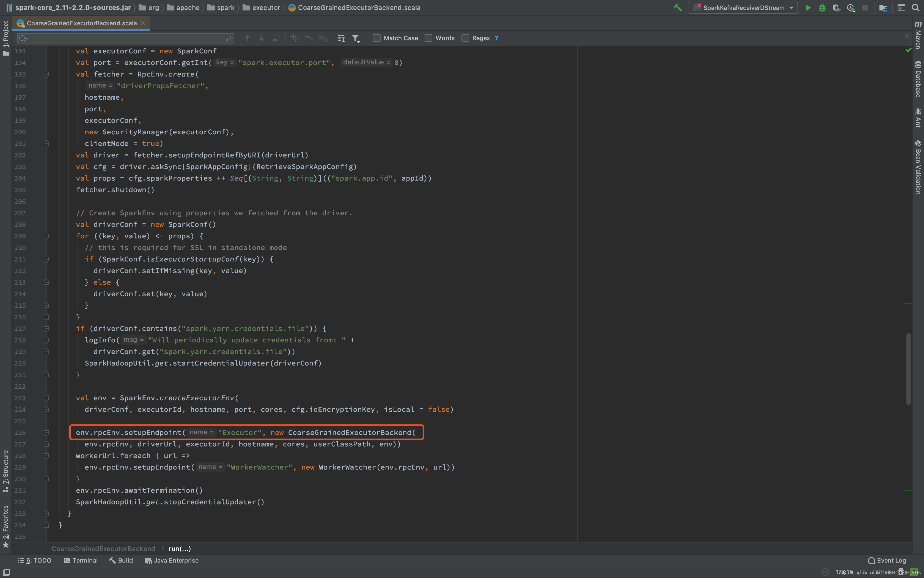The width and height of the screenshot is (924, 578).
Task: Enable the Match Case checkbox
Action: click(x=376, y=38)
